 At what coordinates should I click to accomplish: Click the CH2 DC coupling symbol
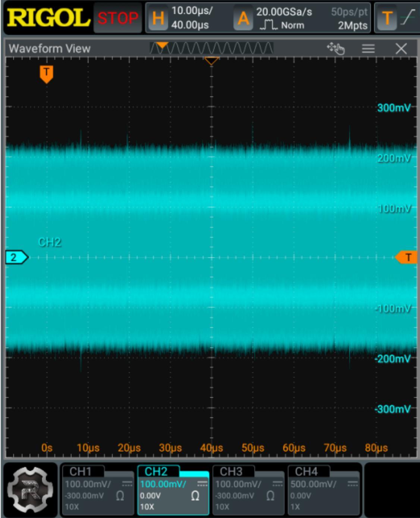tap(203, 484)
